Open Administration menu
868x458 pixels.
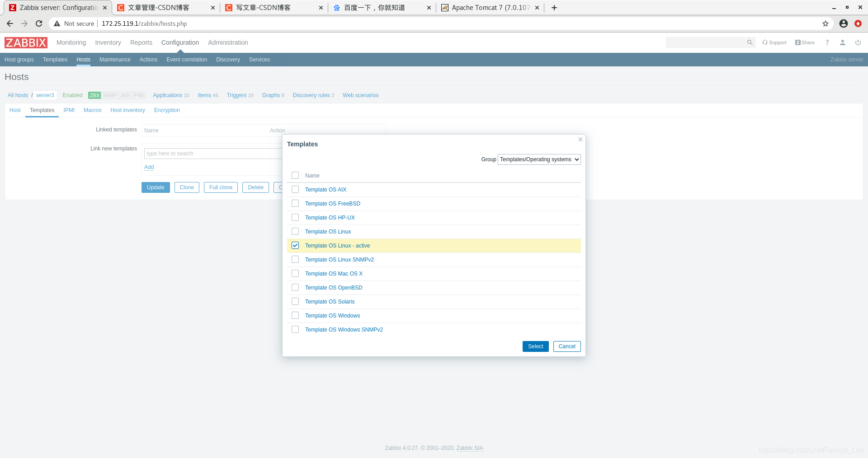coord(228,42)
